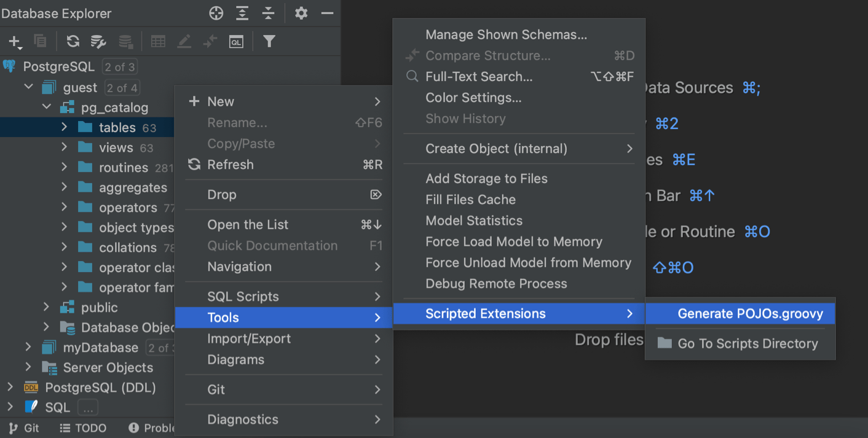Screen dimensions: 868x438
Task: Open Database Explorer gear options
Action: pyautogui.click(x=301, y=13)
